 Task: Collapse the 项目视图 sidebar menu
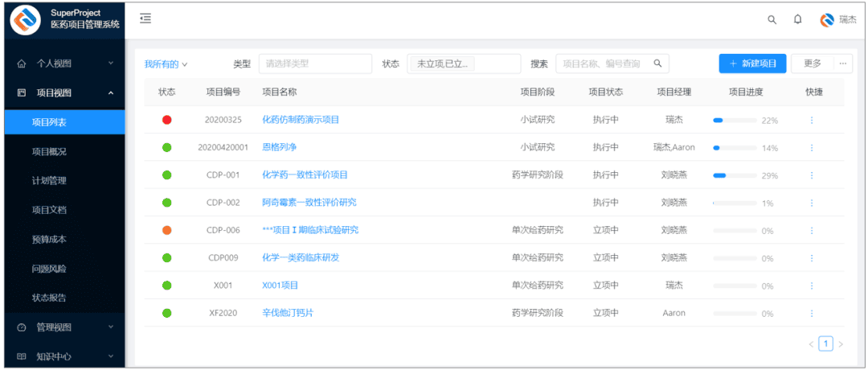coord(64,93)
